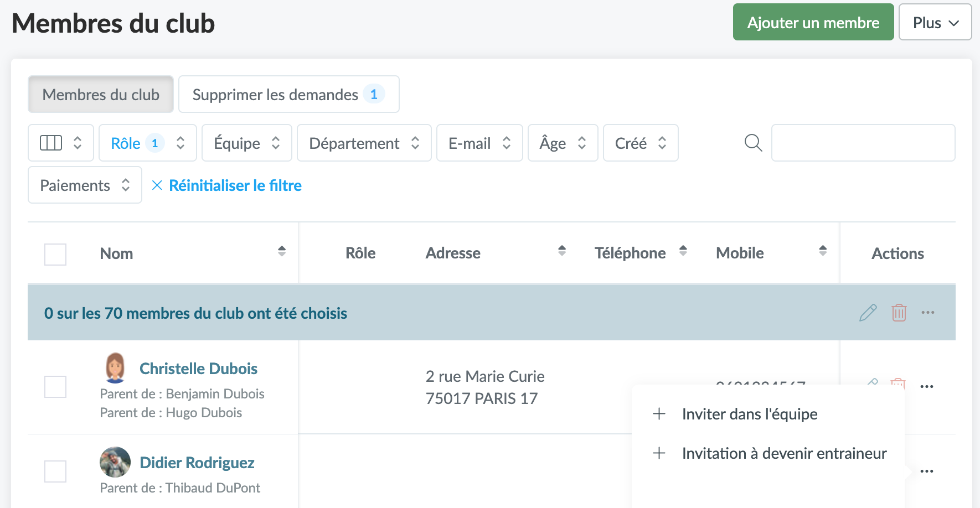Click Réinitialiser le filtre link
This screenshot has height=508, width=980.
pos(235,185)
